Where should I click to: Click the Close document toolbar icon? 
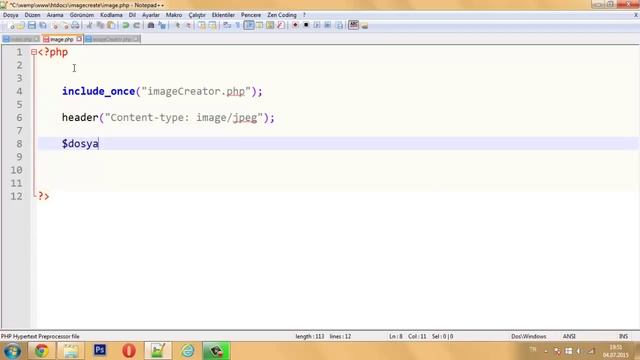pos(55,25)
